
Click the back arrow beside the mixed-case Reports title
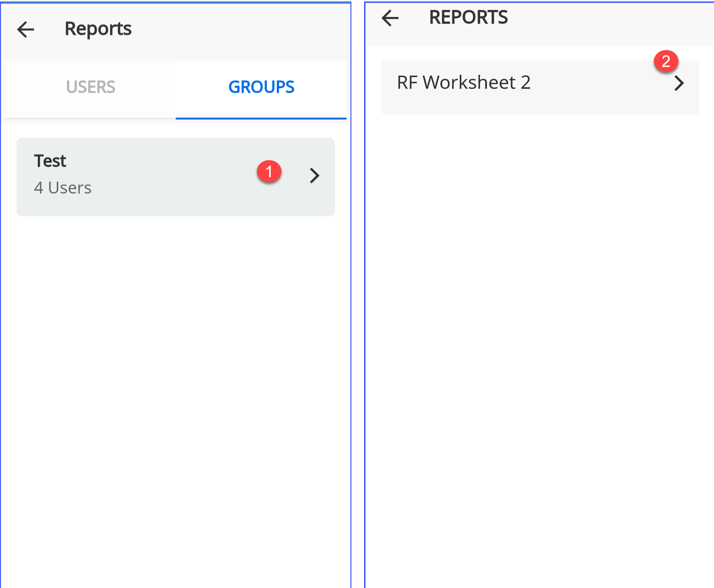tap(26, 30)
